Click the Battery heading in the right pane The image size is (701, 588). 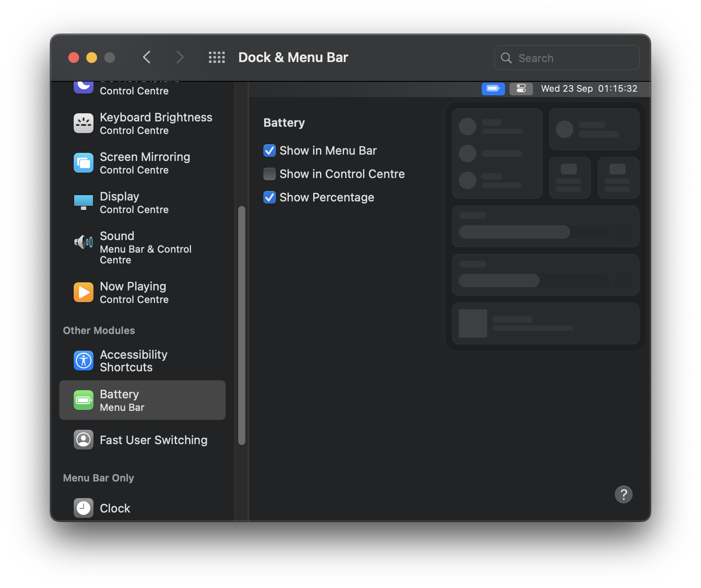pyautogui.click(x=284, y=123)
